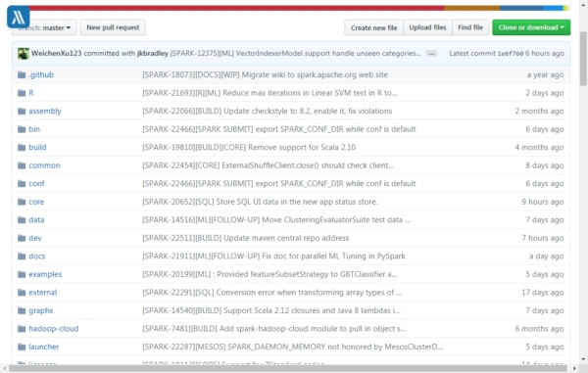Open SPARK-12375 VectorIndexerModel commit message
This screenshot has height=373, width=588.
296,54
